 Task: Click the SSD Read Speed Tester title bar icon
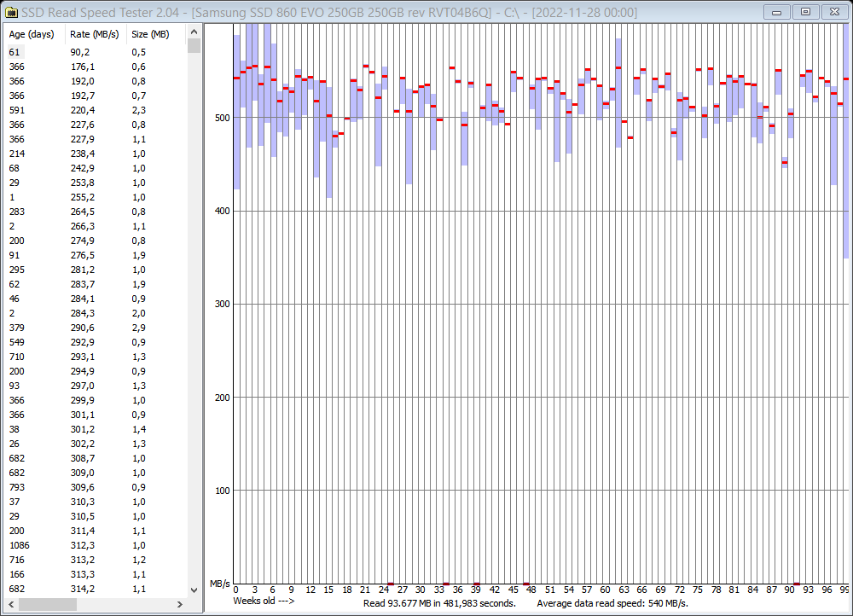(x=11, y=12)
